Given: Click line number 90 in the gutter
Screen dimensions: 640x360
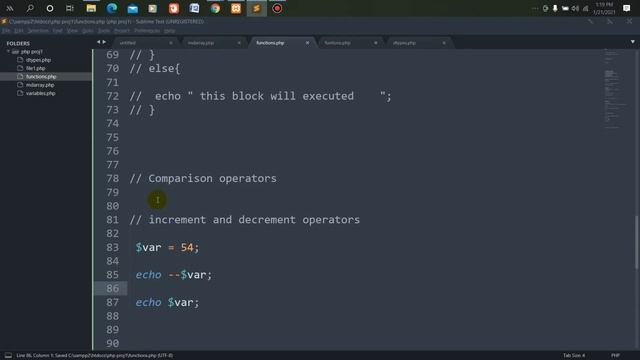Looking at the screenshot, I should coord(112,344).
